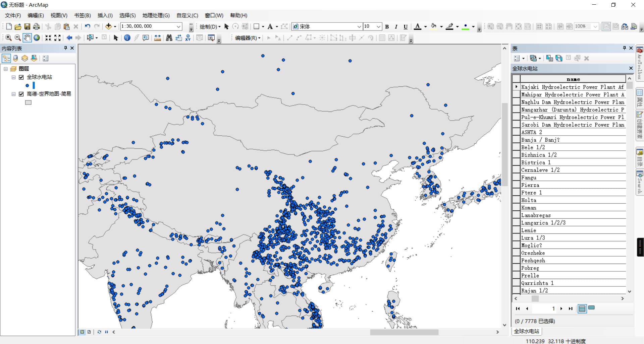The image size is (644, 344).
Task: Select the Zoom In tool
Action: pos(9,38)
